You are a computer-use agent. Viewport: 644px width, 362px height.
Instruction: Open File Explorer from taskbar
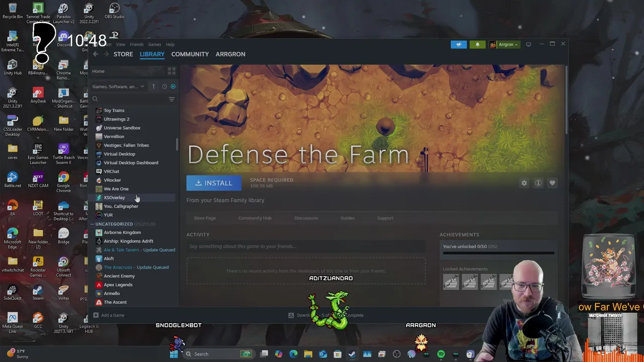308,354
